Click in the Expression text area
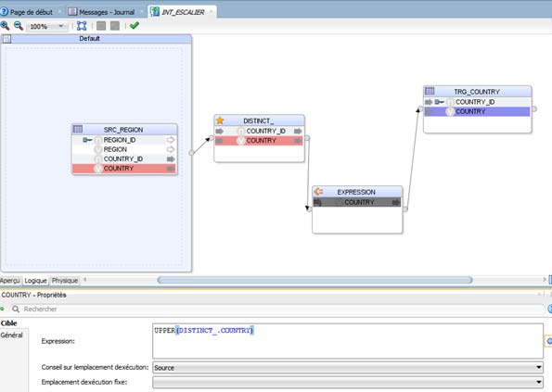Viewport: 552px width, 392px height. point(348,341)
